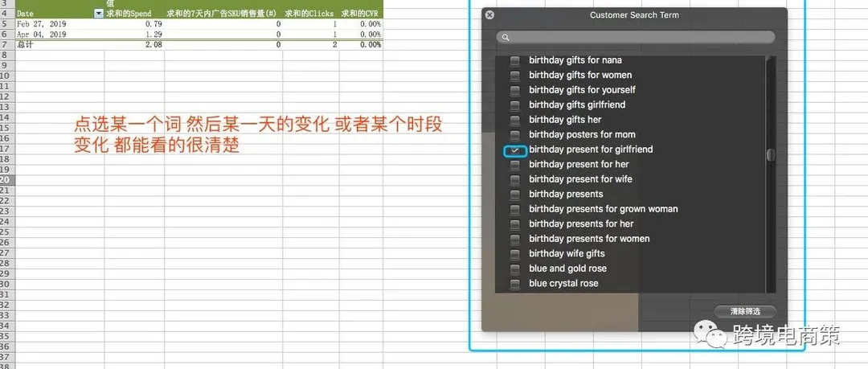This screenshot has width=868, height=369.
Task: Check 'birthday presents' checkbox
Action: pyautogui.click(x=515, y=195)
